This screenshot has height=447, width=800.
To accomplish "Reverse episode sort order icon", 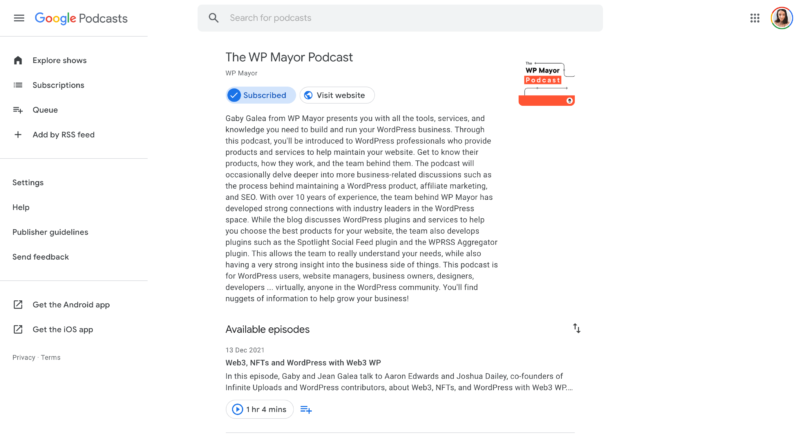I will [x=576, y=328].
